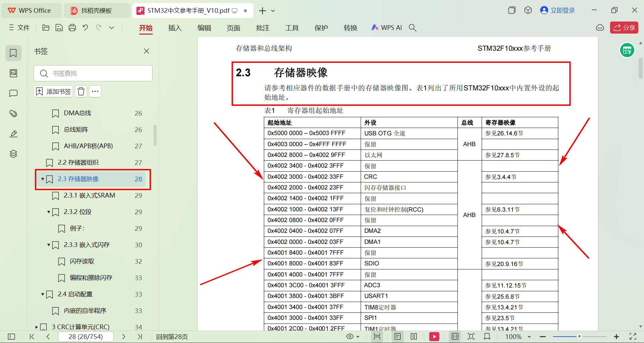The width and height of the screenshot is (644, 343).
Task: Switch to the 工具 ribbon tab
Action: (292, 28)
